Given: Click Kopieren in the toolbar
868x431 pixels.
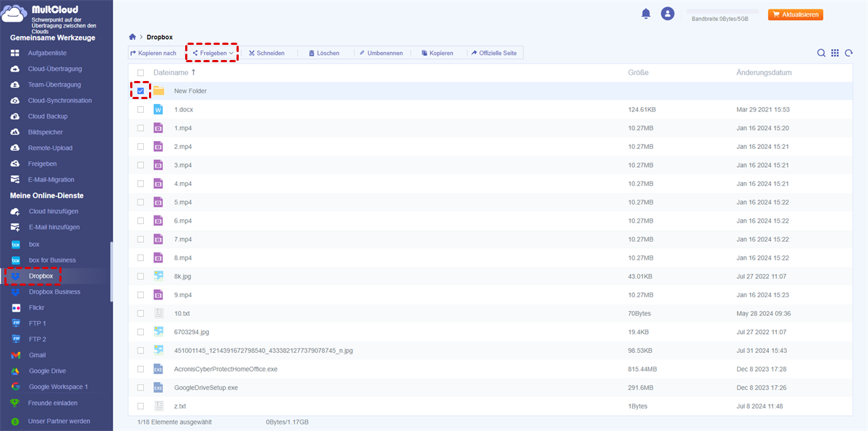Looking at the screenshot, I should click(x=438, y=53).
